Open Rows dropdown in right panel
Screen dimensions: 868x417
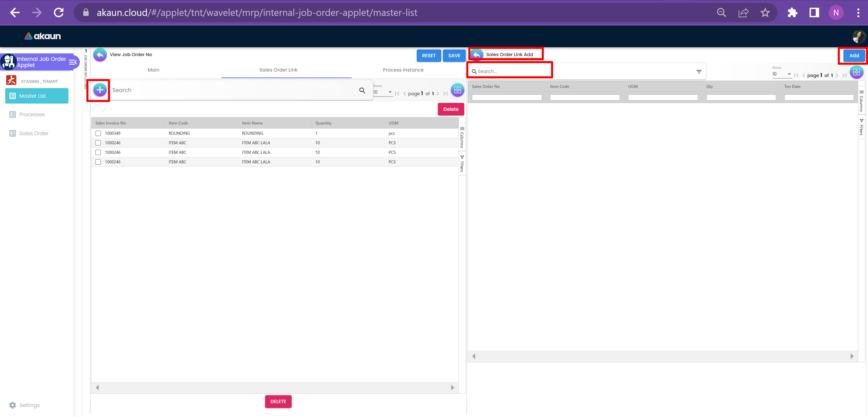coord(782,74)
